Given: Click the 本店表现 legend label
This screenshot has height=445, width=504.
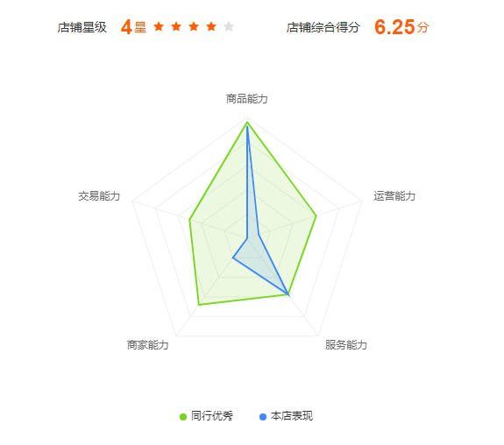Looking at the screenshot, I should (x=292, y=416).
